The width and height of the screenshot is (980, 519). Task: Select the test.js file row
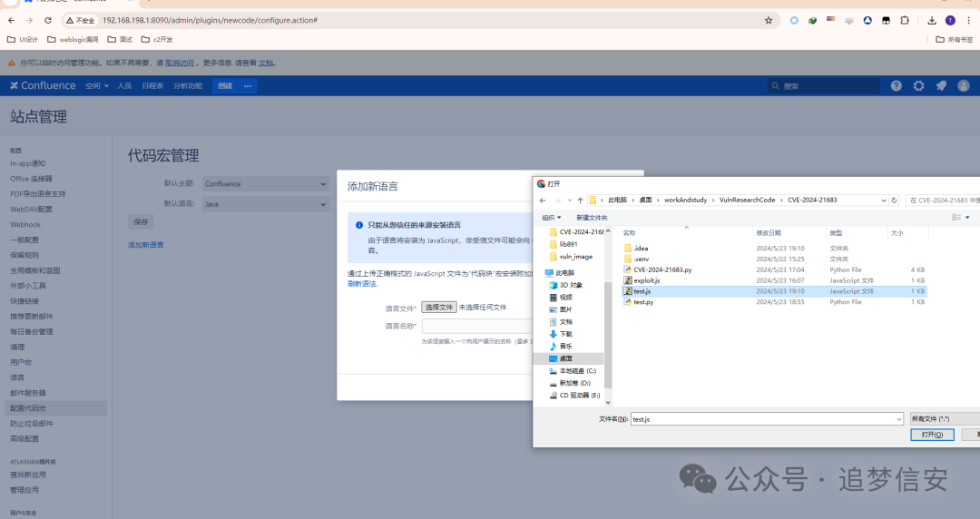pyautogui.click(x=774, y=291)
